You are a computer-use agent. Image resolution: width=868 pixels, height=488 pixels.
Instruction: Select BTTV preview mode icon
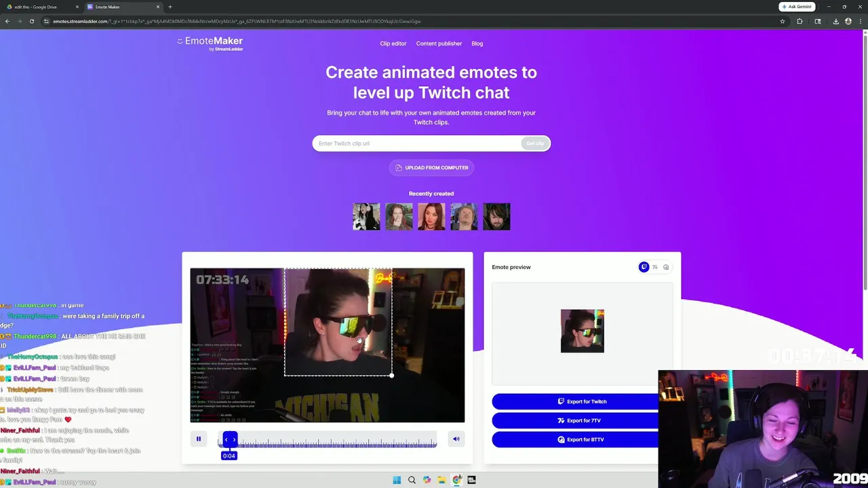666,267
